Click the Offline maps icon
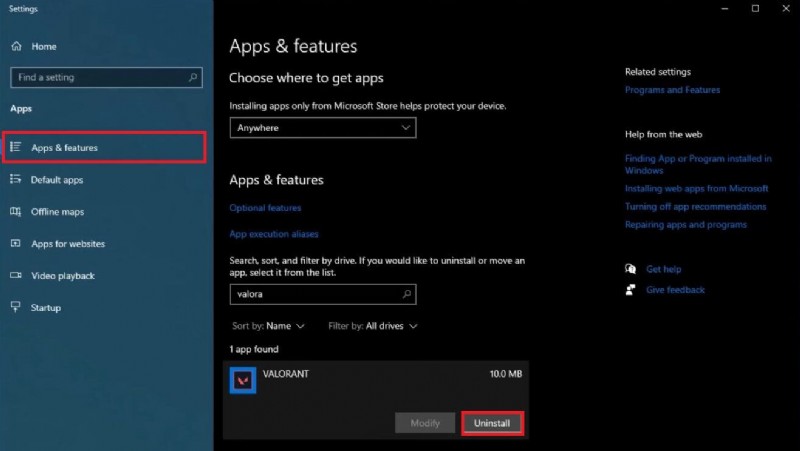 pos(16,211)
